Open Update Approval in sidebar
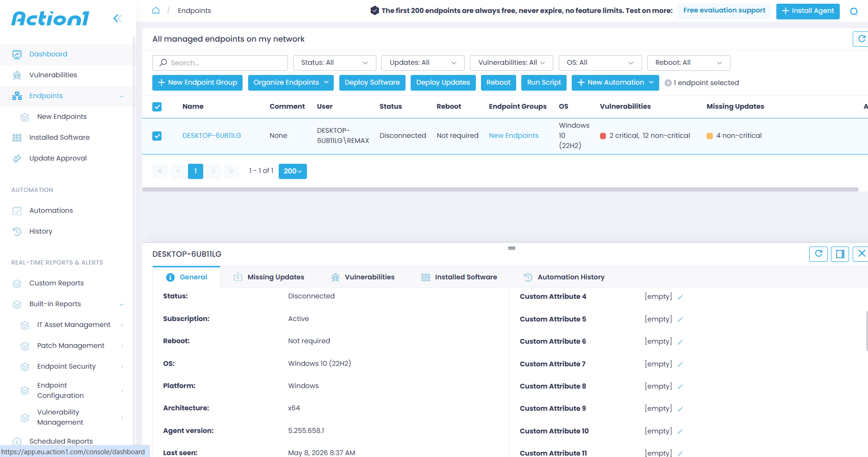This screenshot has height=457, width=868. tap(58, 158)
